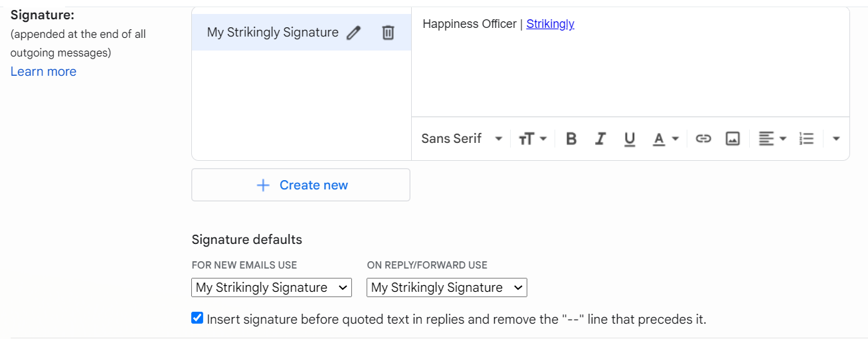Open the Learn more link
Image resolution: width=868 pixels, height=339 pixels.
coord(43,72)
